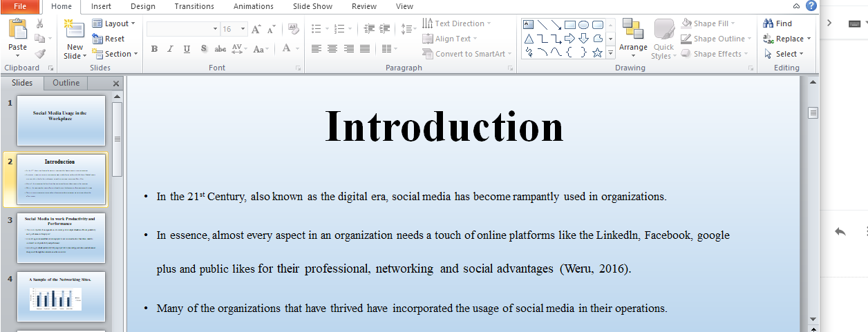Viewport: 868px width, 332px height.
Task: Click Clear All Formatting icon
Action: [x=293, y=29]
